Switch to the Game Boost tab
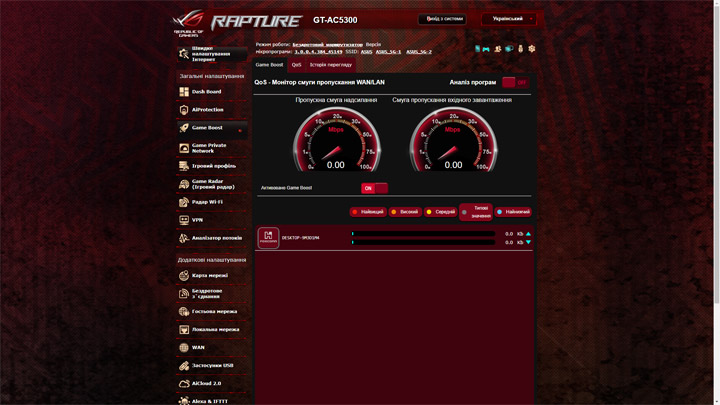 click(x=270, y=65)
